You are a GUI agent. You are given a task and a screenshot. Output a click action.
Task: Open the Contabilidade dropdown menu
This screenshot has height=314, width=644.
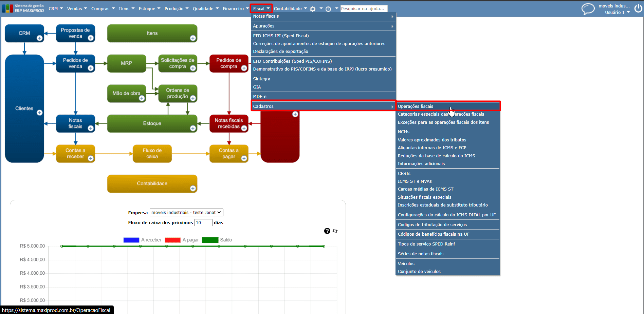click(290, 8)
